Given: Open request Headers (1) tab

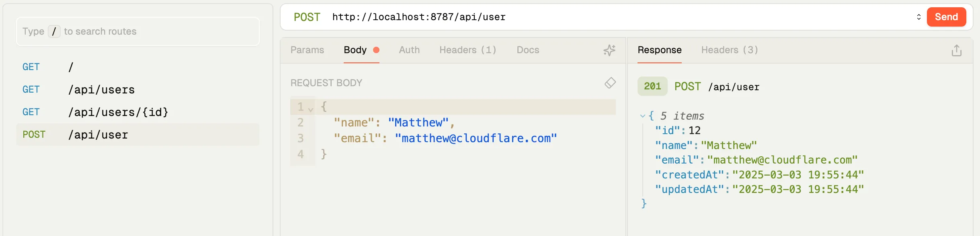Looking at the screenshot, I should 467,50.
